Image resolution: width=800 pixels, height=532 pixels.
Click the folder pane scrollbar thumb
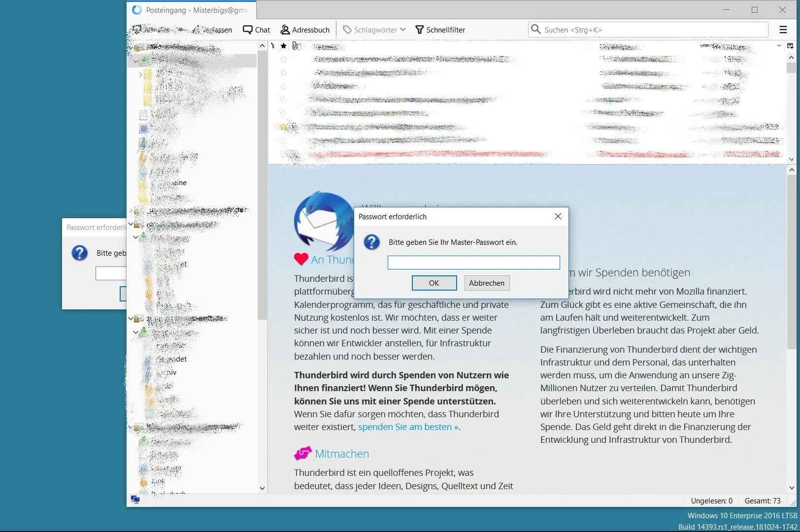tap(262, 185)
